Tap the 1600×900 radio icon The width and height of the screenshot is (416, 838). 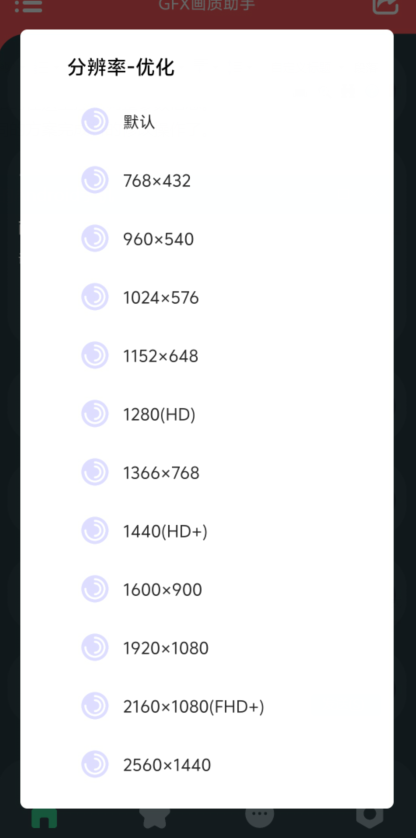pyautogui.click(x=95, y=589)
